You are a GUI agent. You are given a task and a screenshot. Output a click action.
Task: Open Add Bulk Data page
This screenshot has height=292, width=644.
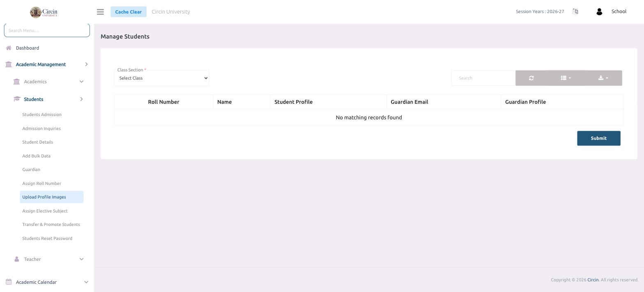pos(37,156)
